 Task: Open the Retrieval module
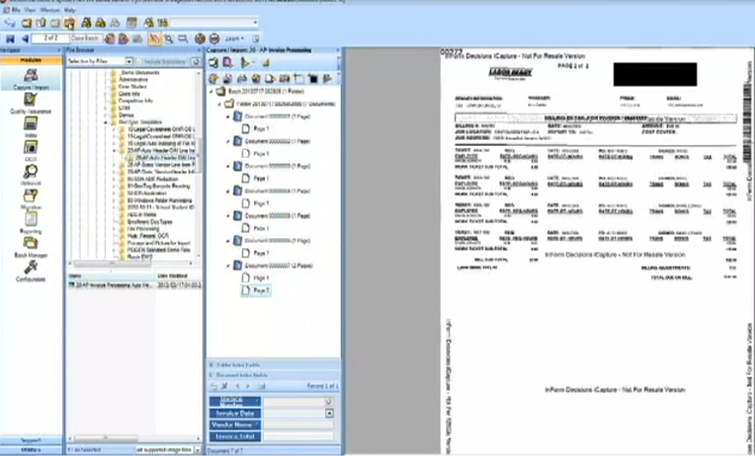(x=30, y=175)
